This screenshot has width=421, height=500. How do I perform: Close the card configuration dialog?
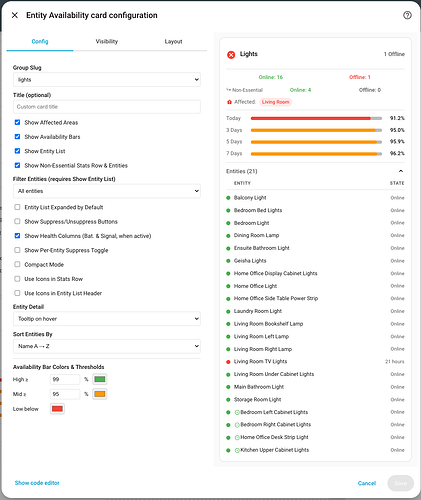pos(15,15)
